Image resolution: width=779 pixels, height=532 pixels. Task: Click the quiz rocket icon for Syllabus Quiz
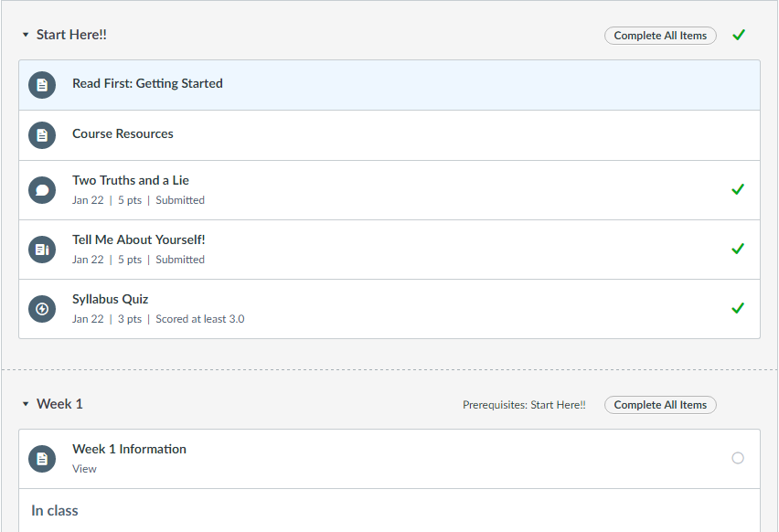click(42, 309)
